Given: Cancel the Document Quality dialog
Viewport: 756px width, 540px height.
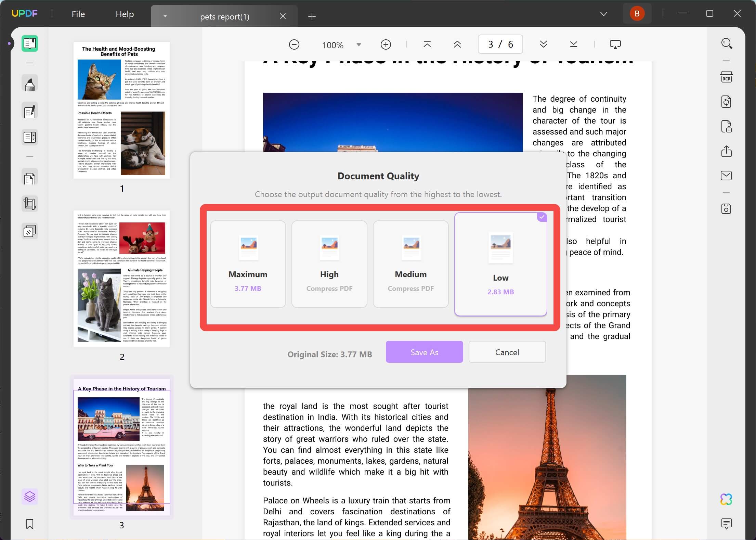Looking at the screenshot, I should coord(507,352).
